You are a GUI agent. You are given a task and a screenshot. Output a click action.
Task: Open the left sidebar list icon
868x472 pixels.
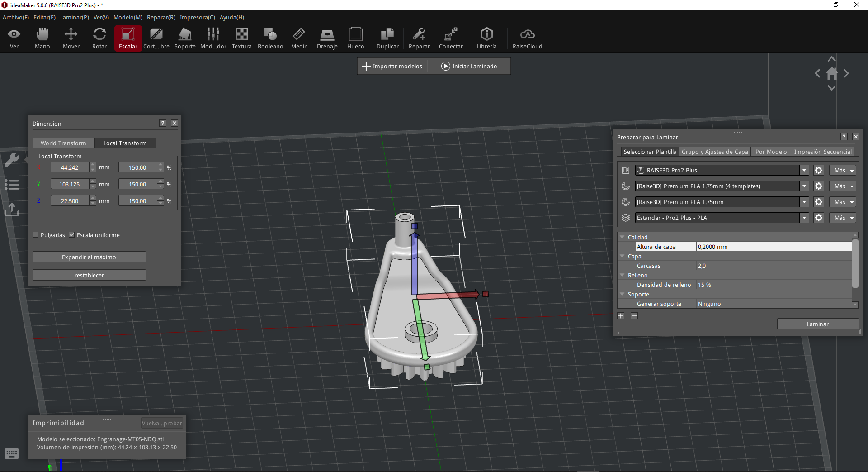click(12, 184)
